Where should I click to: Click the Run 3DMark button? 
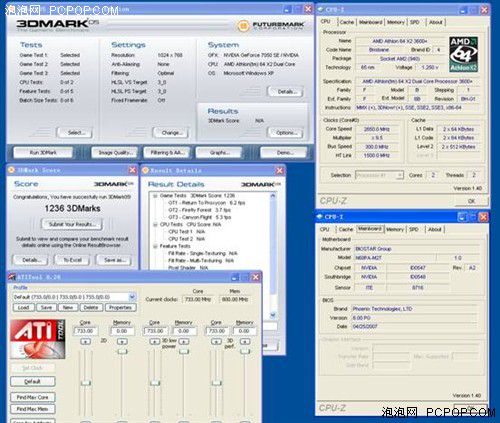click(x=43, y=152)
